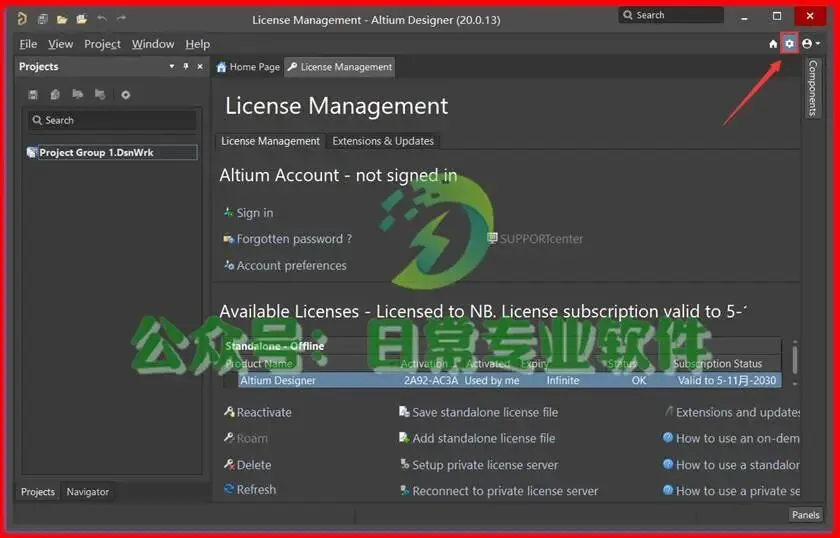The width and height of the screenshot is (840, 538).
Task: Click the license list vertical scrollbar
Action: (795, 361)
